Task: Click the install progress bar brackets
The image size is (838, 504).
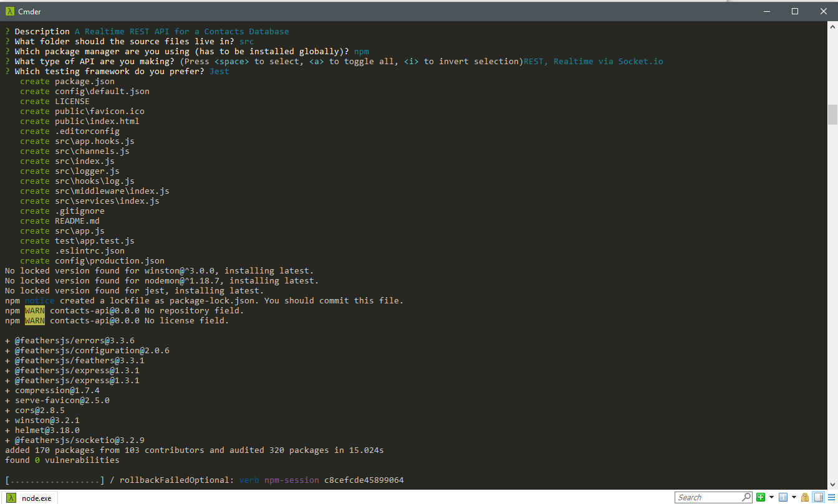Action: tap(55, 480)
